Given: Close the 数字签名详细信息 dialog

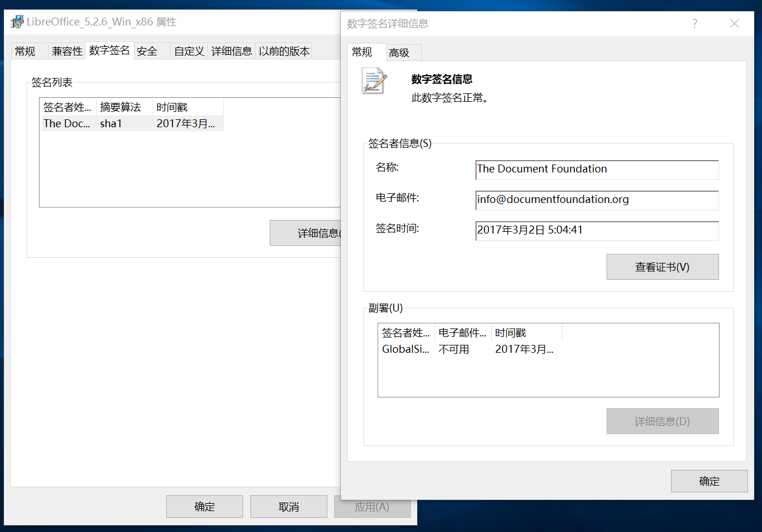Looking at the screenshot, I should [x=734, y=23].
